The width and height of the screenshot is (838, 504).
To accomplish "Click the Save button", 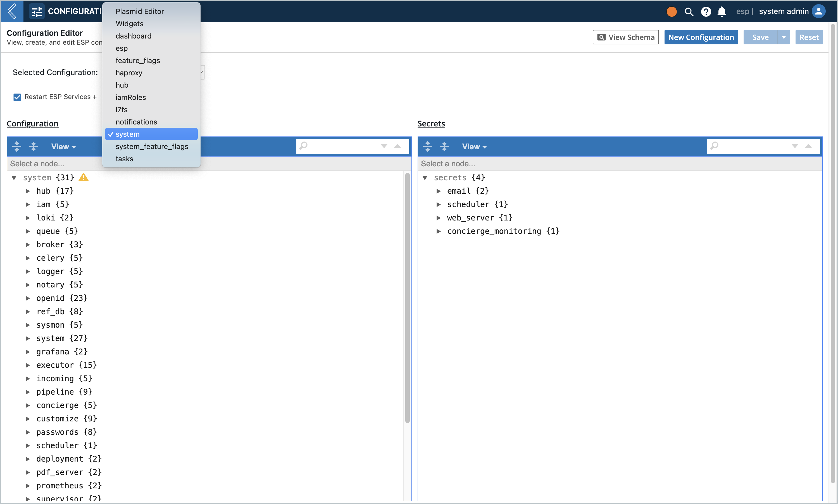I will (x=760, y=37).
